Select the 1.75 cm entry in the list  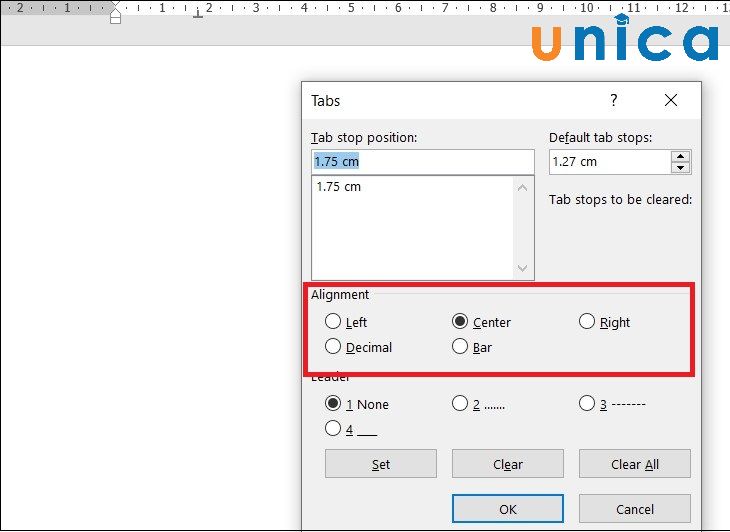coord(339,187)
